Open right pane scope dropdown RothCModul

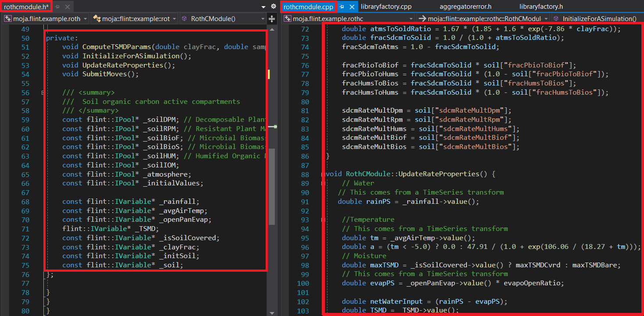point(484,19)
